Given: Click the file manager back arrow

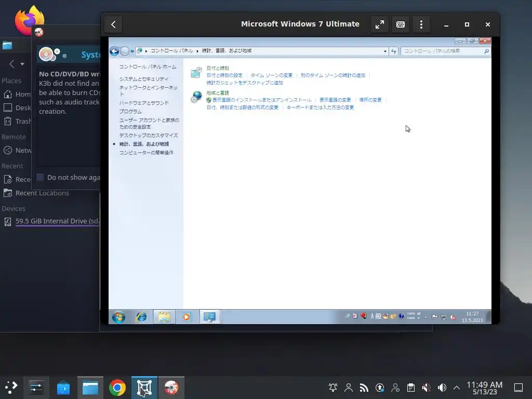Looking at the screenshot, I should tap(12, 64).
